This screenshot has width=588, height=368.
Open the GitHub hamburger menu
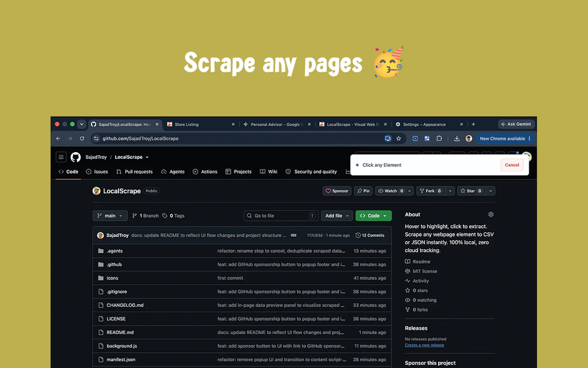point(61,157)
